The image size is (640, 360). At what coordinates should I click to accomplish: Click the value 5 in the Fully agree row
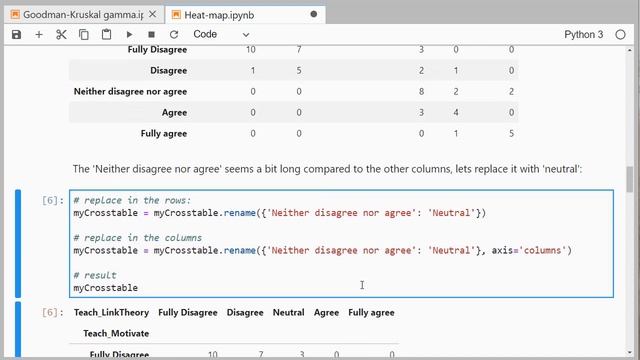click(511, 133)
